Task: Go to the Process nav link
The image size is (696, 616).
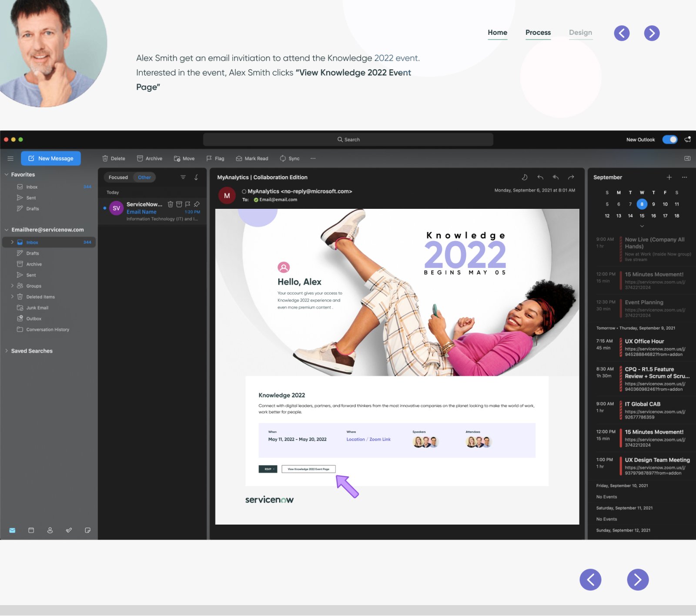Action: pos(538,33)
